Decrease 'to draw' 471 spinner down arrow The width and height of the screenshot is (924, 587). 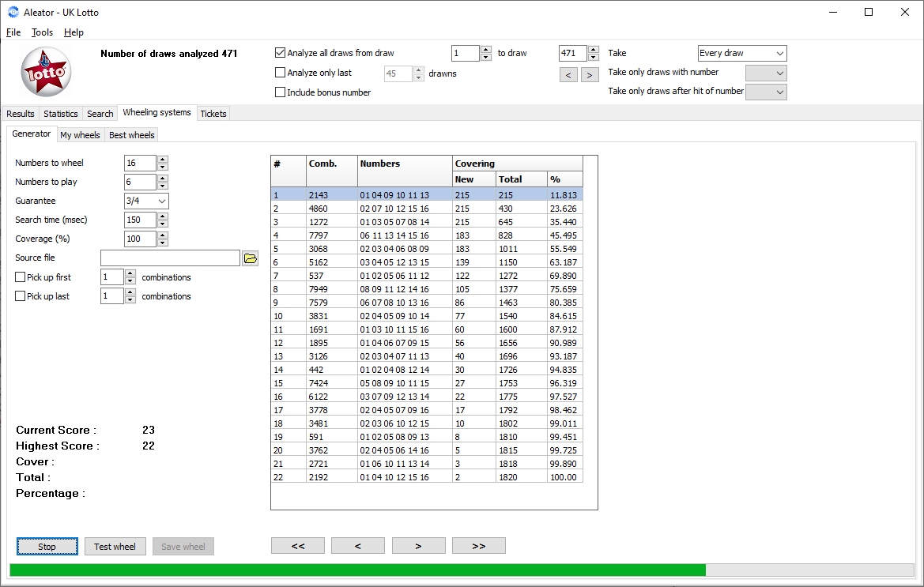point(594,57)
